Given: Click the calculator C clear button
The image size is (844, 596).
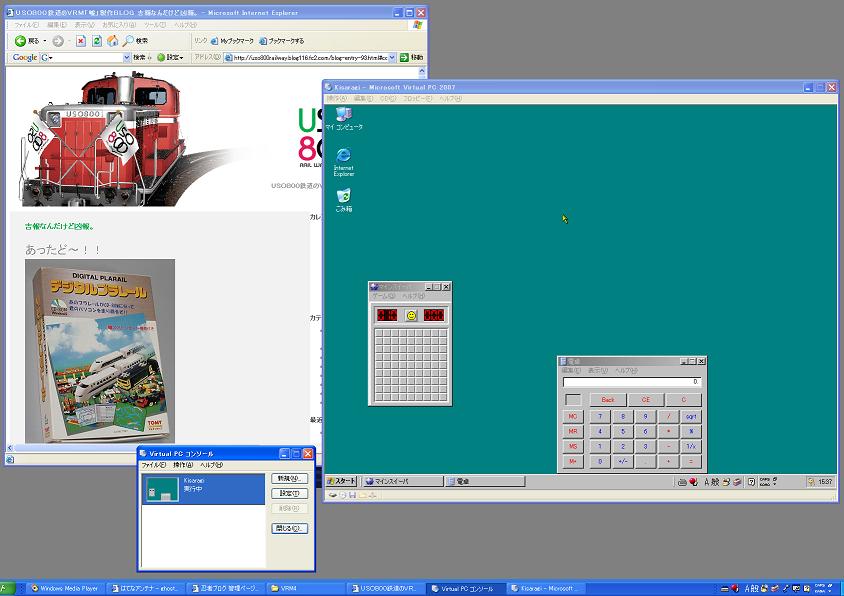Looking at the screenshot, I should click(684, 400).
